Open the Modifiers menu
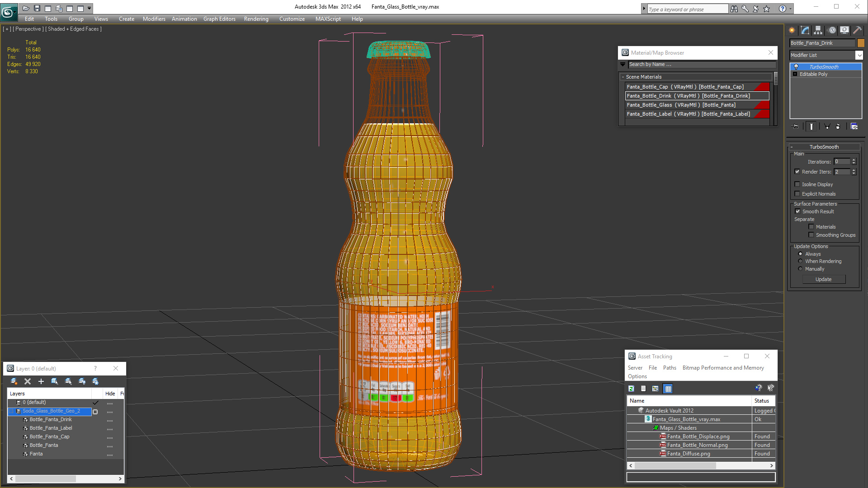Screen dimensions: 868x488 pyautogui.click(x=154, y=19)
